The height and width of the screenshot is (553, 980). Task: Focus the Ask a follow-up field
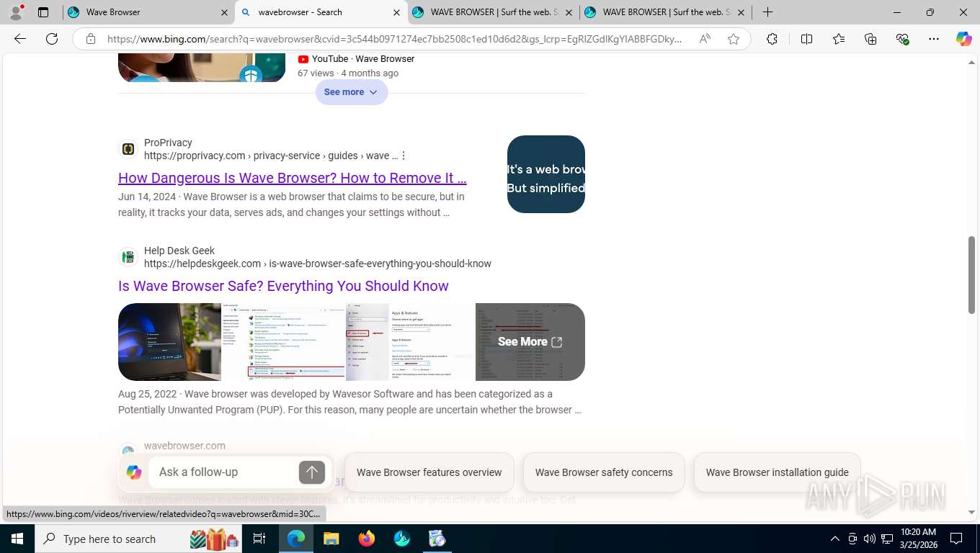[x=225, y=472]
